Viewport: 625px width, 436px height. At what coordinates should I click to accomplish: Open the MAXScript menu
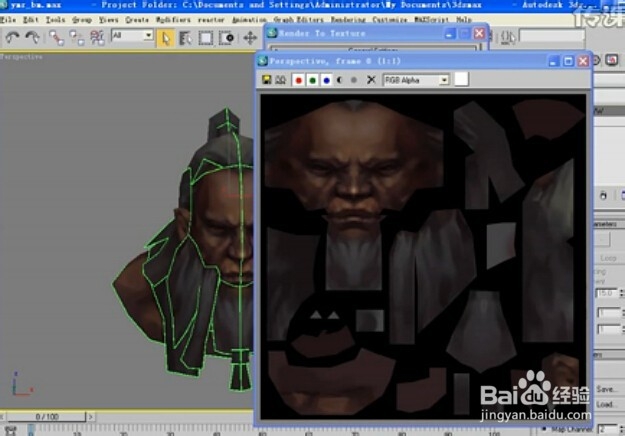tap(431, 20)
